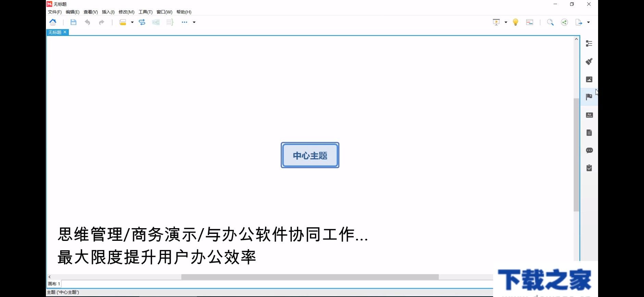644x297 pixels.
Task: Open the Image panel in the right sidebar
Action: 589,79
